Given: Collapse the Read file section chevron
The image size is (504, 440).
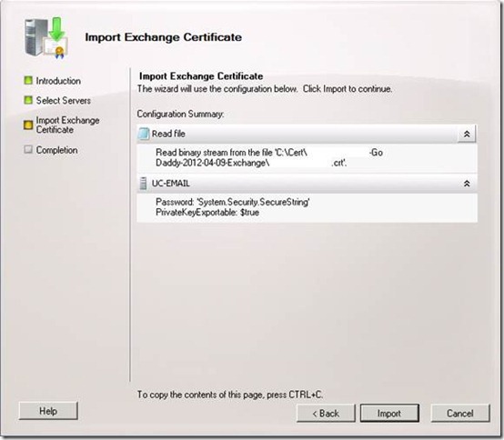Looking at the screenshot, I should 467,134.
